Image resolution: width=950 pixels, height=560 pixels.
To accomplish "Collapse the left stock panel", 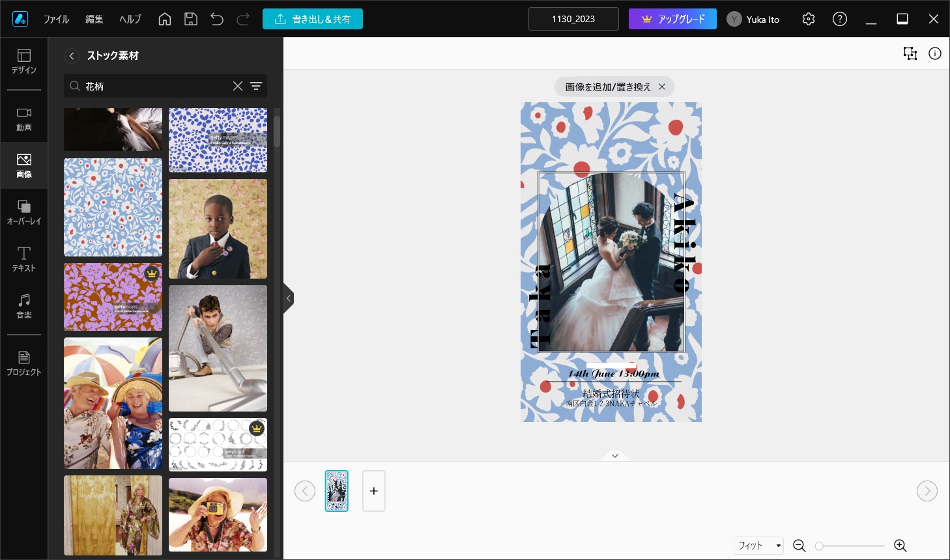I will click(x=288, y=298).
